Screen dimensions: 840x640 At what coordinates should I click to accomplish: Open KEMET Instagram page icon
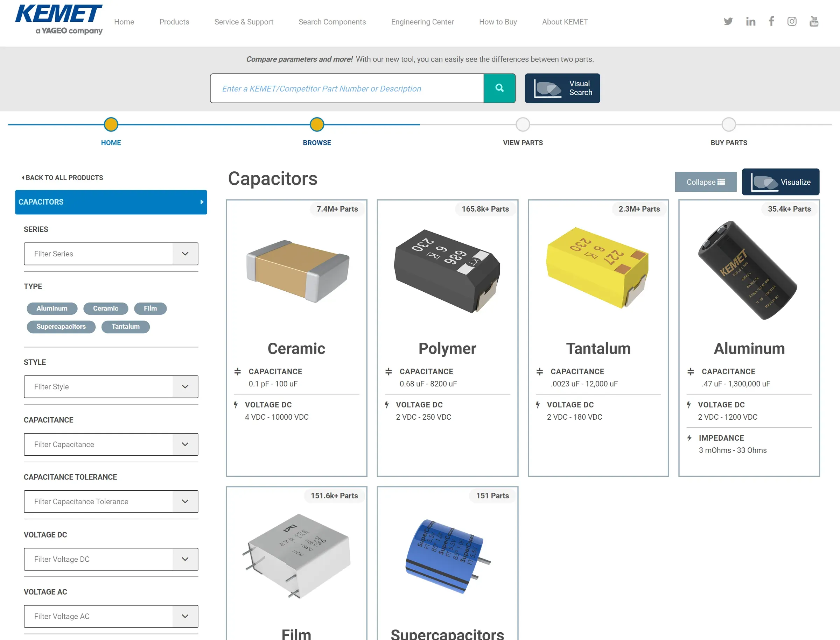click(792, 21)
